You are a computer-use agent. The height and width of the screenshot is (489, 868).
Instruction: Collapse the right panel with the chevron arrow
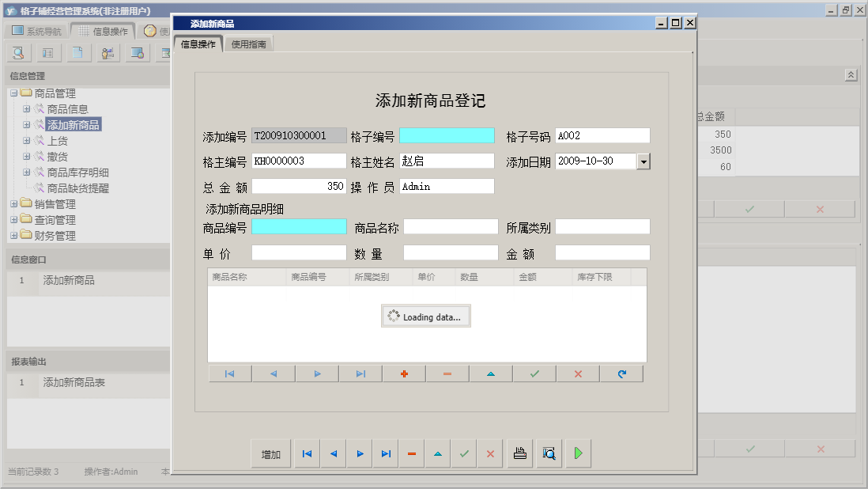click(x=851, y=74)
